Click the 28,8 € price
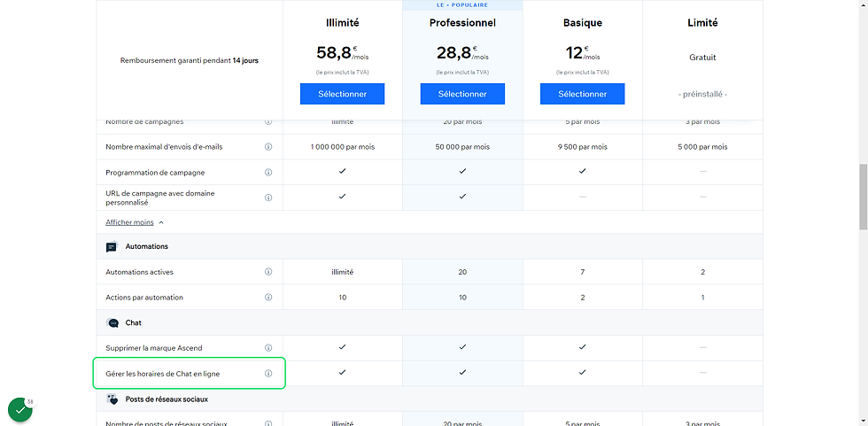The image size is (868, 426). pos(462,52)
